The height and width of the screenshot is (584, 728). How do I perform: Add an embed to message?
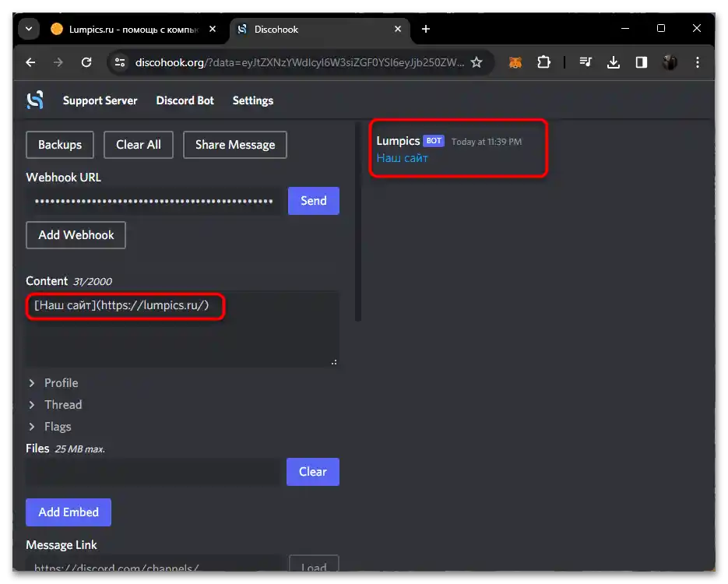coord(69,512)
